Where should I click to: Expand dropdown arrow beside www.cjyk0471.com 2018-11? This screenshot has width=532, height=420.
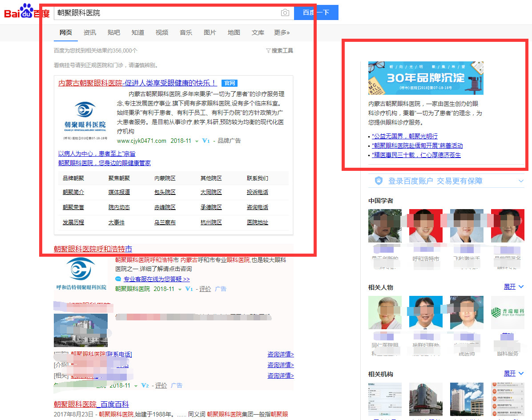tap(197, 141)
